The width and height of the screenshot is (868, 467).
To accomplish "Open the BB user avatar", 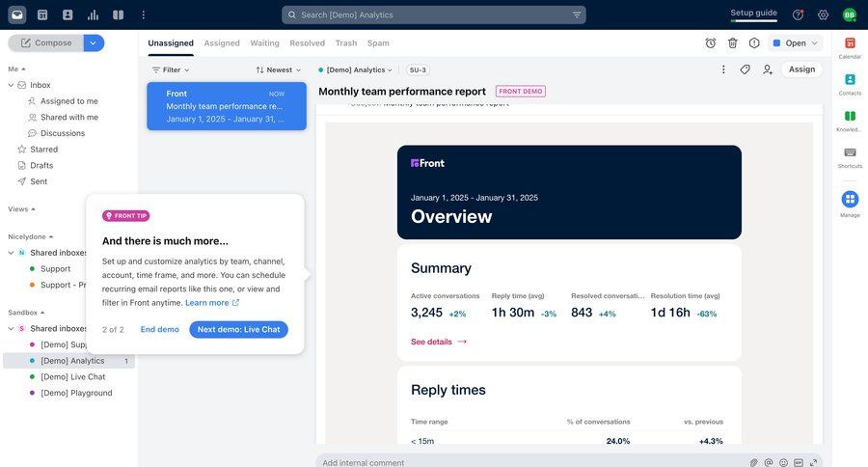I will (x=849, y=15).
